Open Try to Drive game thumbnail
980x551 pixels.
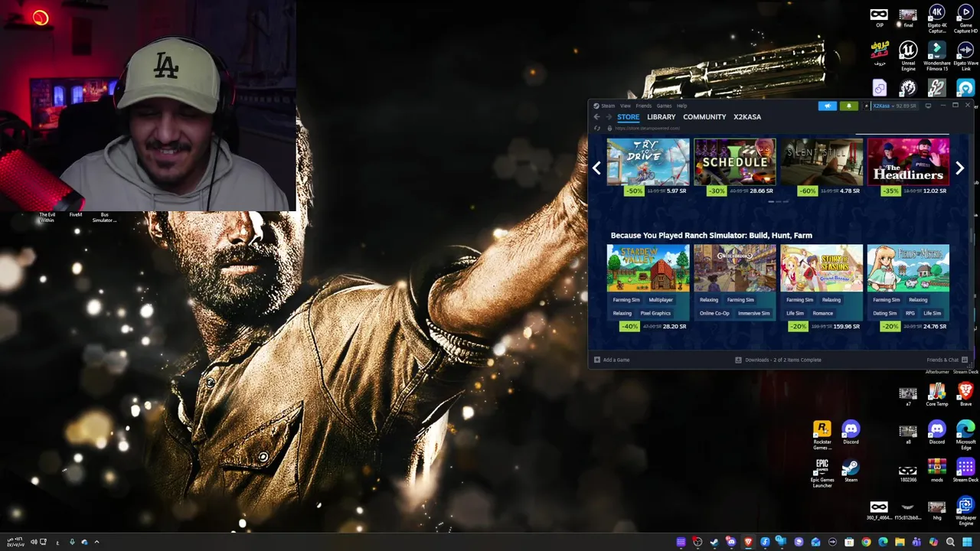(x=648, y=162)
